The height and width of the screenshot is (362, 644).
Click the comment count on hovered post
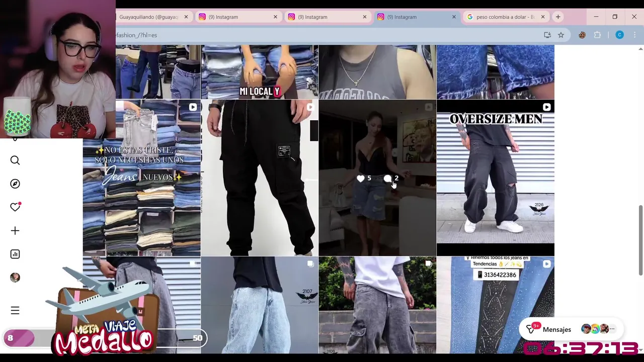tap(391, 178)
